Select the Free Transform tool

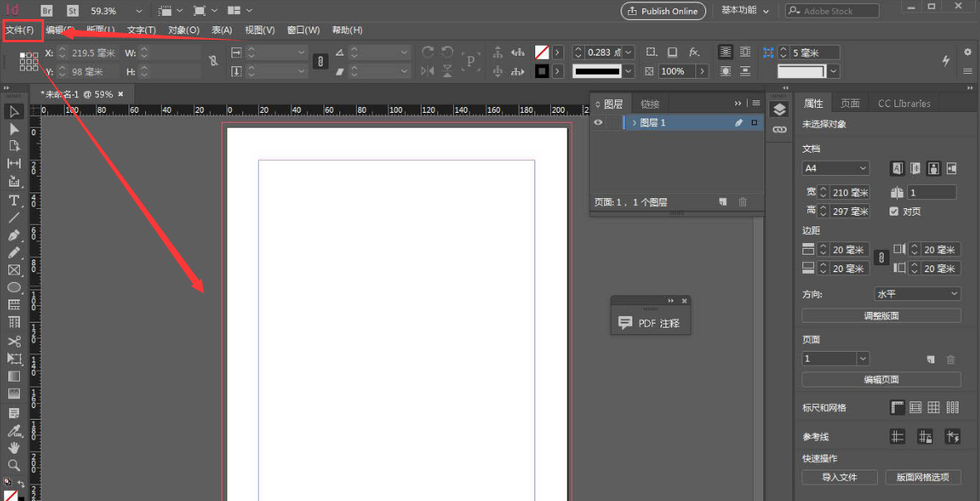pos(14,358)
